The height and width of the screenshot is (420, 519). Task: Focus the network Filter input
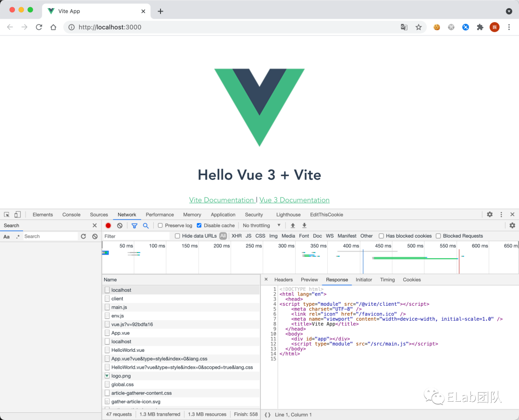coord(136,236)
